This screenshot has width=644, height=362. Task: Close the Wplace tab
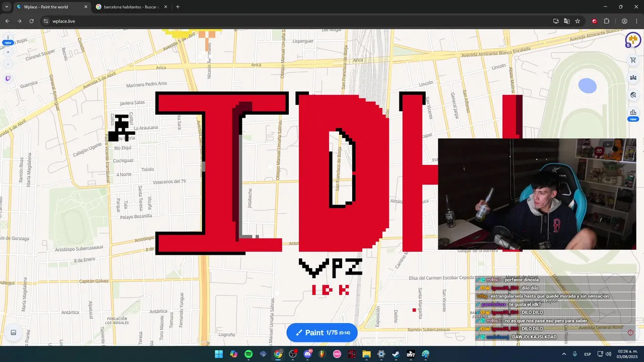[x=86, y=7]
